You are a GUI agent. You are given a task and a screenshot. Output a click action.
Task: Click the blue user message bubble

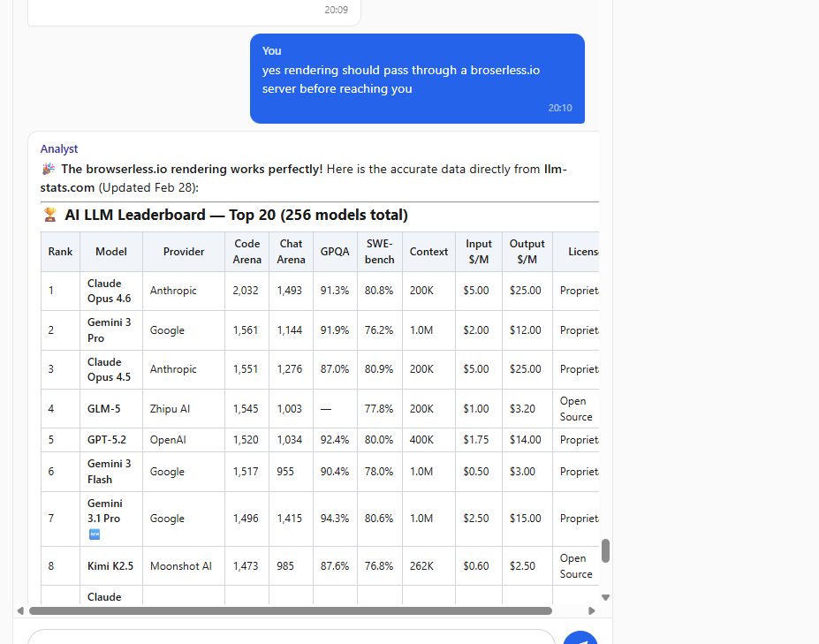click(417, 79)
